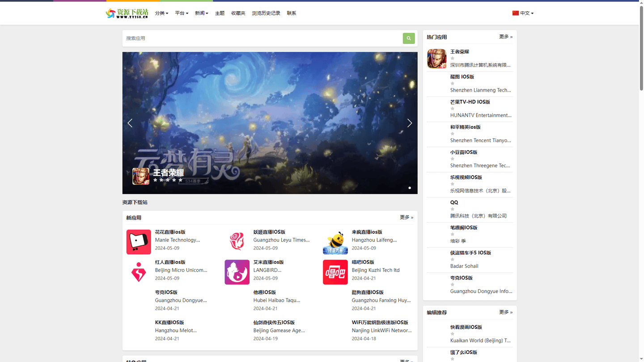
Task: Open 和平精英ios版 link
Action: pyautogui.click(x=466, y=127)
